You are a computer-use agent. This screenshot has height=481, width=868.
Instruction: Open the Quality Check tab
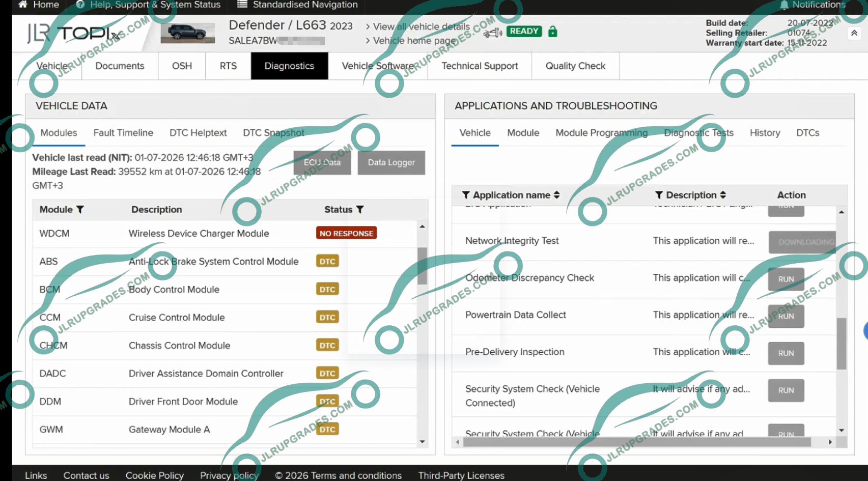point(575,66)
